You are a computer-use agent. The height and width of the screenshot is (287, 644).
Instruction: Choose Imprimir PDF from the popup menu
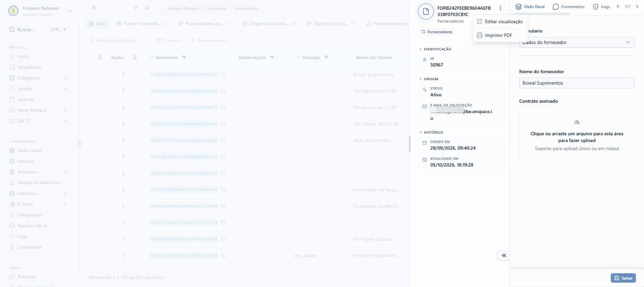[499, 35]
